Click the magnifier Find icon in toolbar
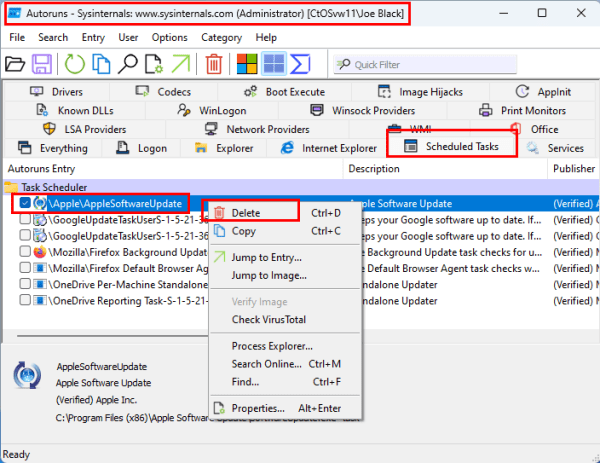The image size is (600, 463). click(128, 64)
